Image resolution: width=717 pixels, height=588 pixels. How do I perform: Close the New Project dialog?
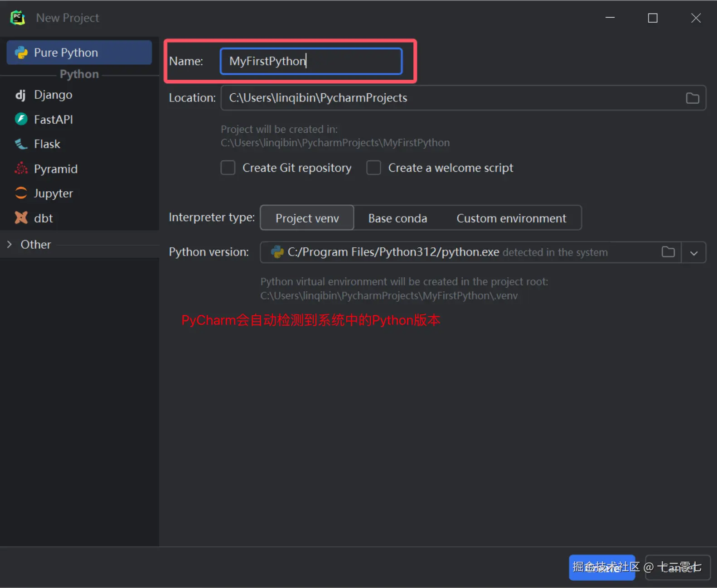coord(696,18)
